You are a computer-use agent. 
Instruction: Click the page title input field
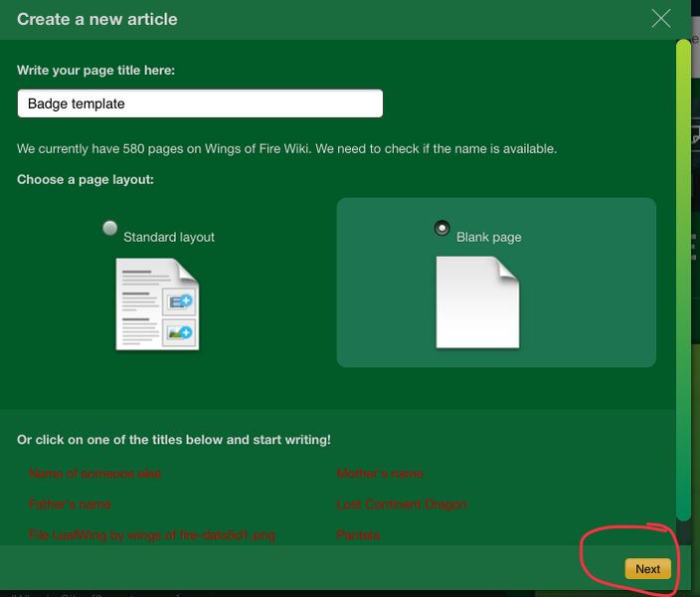tap(200, 103)
